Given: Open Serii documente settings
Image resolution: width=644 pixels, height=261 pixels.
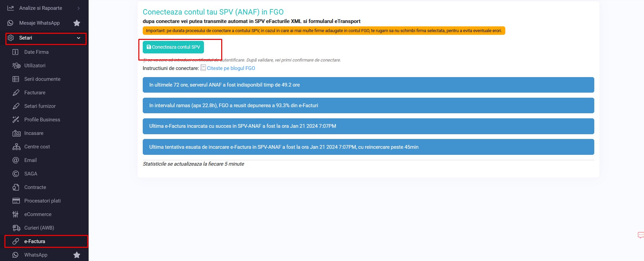Looking at the screenshot, I should tap(42, 79).
